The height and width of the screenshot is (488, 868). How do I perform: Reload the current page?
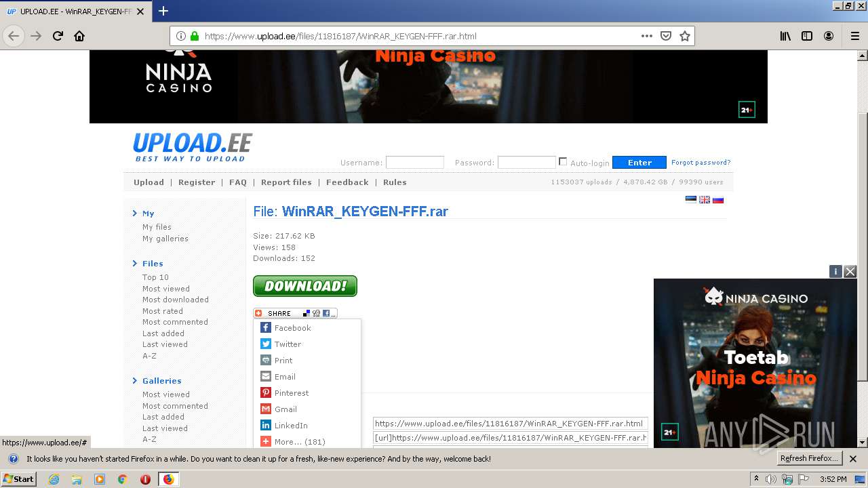[58, 36]
